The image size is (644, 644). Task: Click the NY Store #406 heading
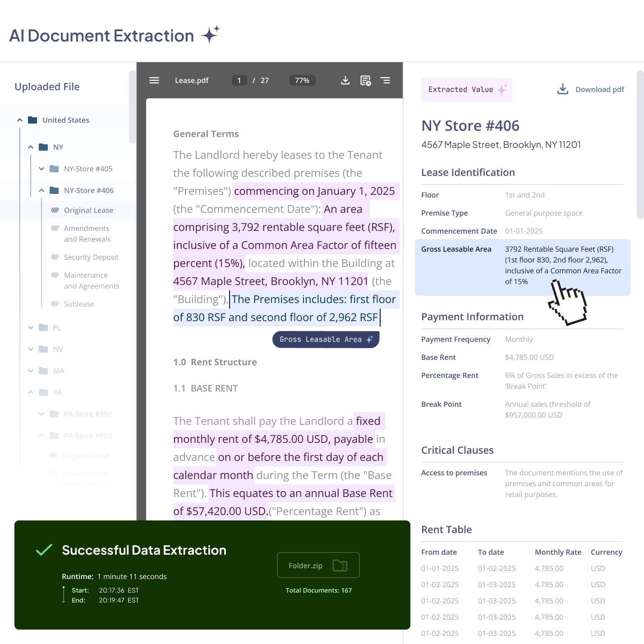click(x=470, y=125)
